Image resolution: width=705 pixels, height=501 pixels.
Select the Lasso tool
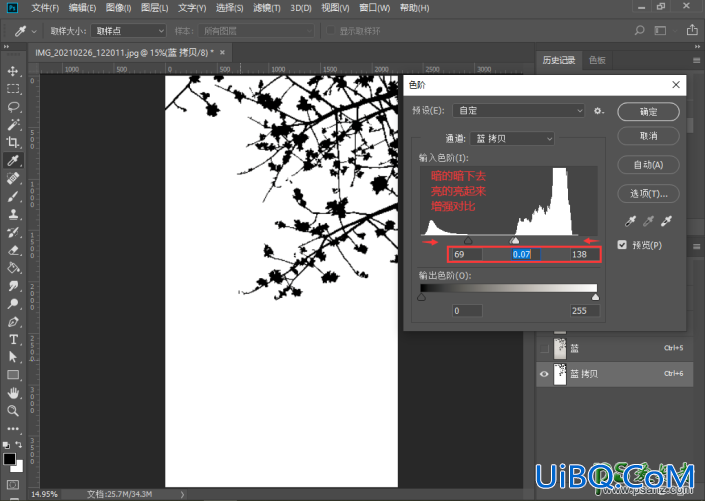pos(13,107)
